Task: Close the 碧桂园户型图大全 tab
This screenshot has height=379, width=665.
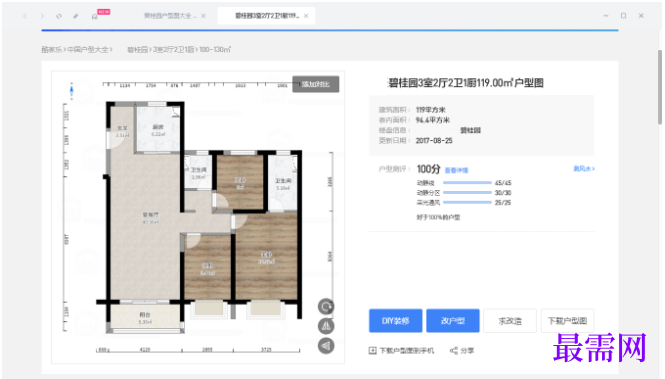Action: tap(204, 16)
